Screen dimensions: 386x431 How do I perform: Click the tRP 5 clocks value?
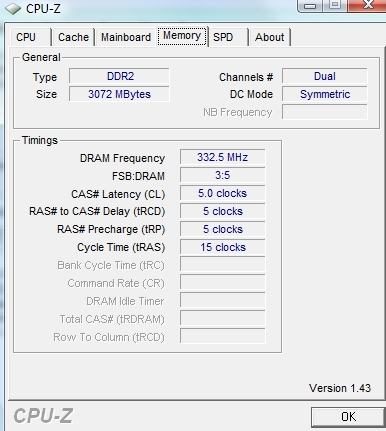[x=223, y=229]
